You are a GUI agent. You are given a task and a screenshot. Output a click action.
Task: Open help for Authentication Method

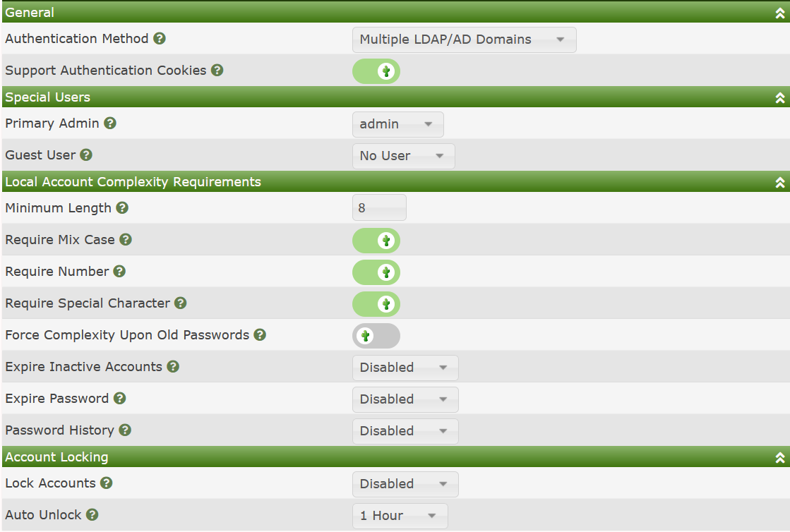[x=160, y=39]
